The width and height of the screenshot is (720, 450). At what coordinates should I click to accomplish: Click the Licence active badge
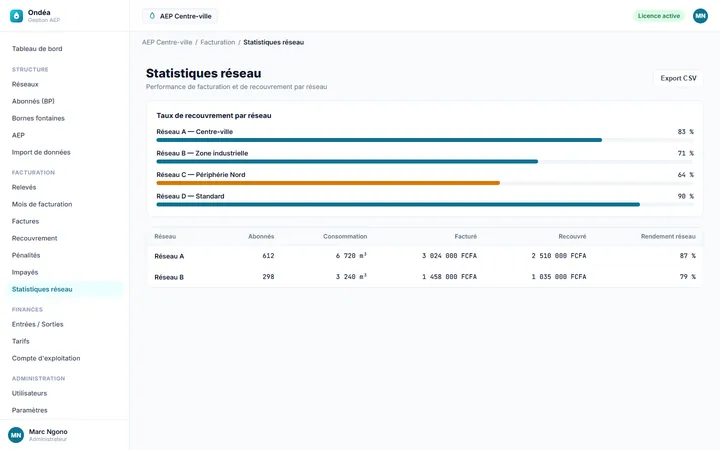point(658,16)
